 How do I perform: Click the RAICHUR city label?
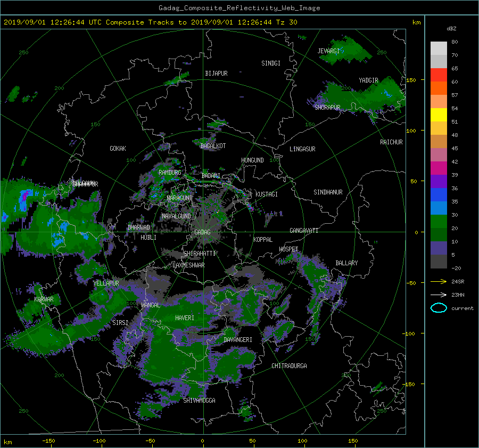pyautogui.click(x=391, y=142)
